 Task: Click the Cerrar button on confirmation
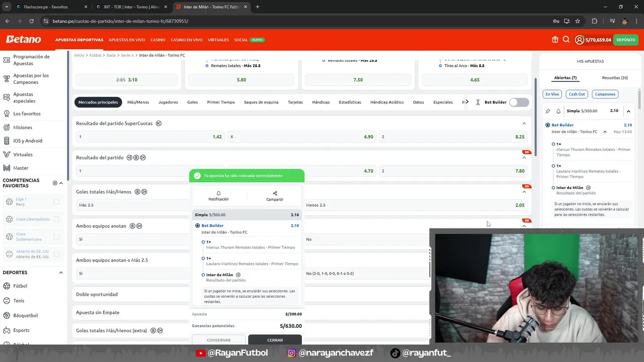click(x=275, y=340)
